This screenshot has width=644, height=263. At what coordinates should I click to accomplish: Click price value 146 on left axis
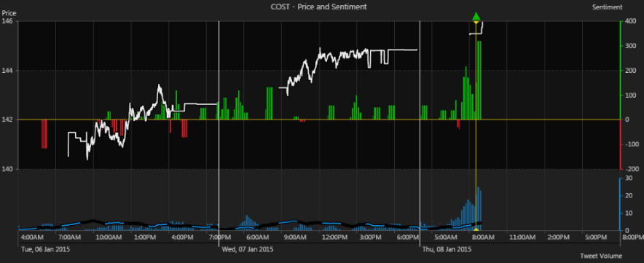[x=7, y=21]
